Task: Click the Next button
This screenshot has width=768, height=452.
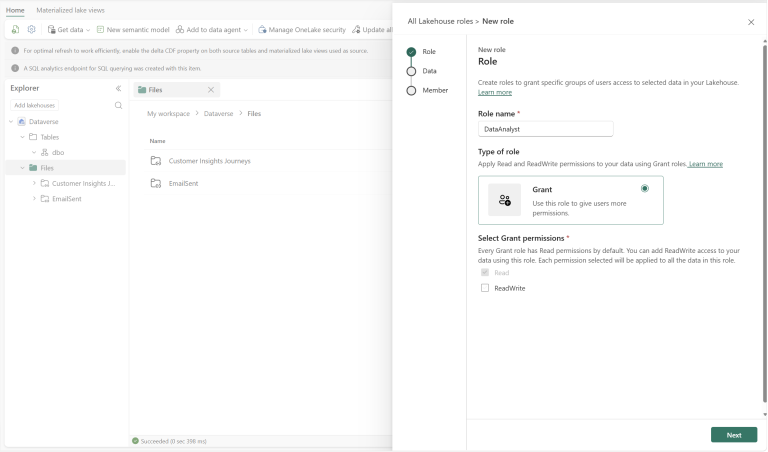Action: point(734,435)
